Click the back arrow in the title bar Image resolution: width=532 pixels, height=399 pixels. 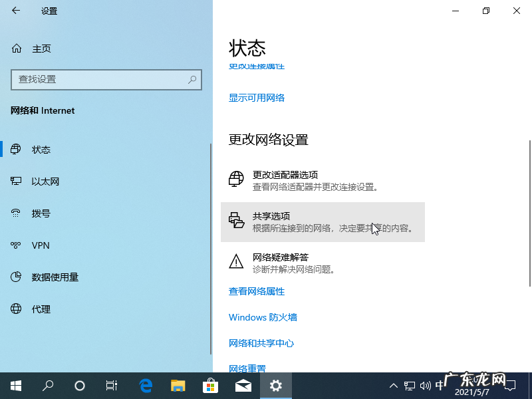15,11
